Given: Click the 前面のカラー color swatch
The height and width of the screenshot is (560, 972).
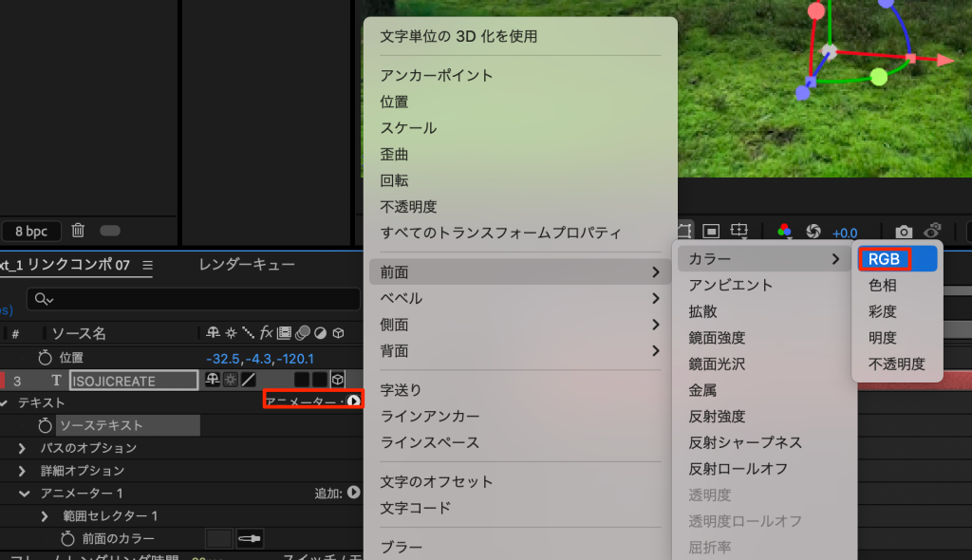Looking at the screenshot, I should click(218, 539).
